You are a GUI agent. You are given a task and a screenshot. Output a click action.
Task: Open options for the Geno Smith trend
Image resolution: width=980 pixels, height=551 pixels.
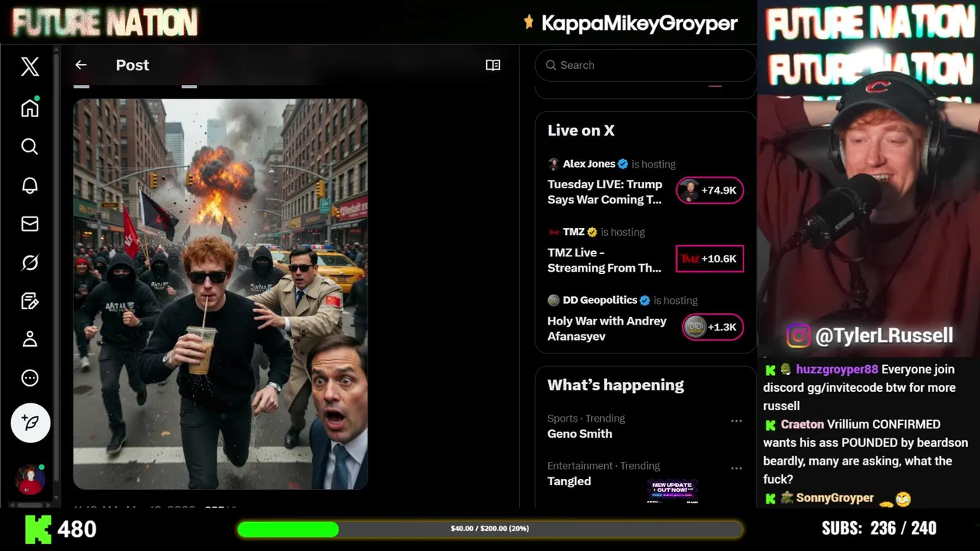coord(737,421)
